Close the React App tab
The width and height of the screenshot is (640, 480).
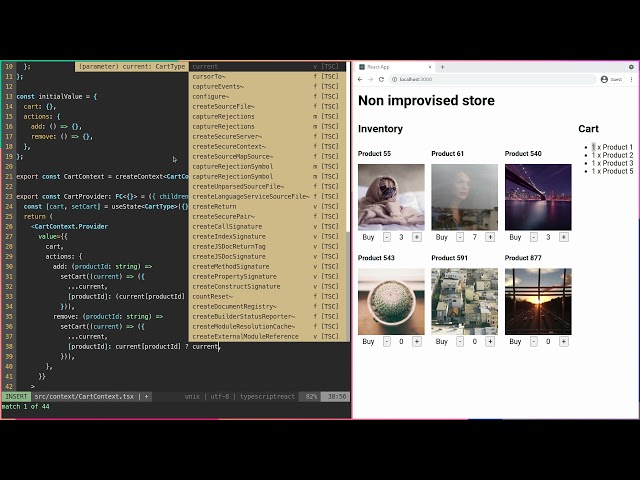[430, 67]
